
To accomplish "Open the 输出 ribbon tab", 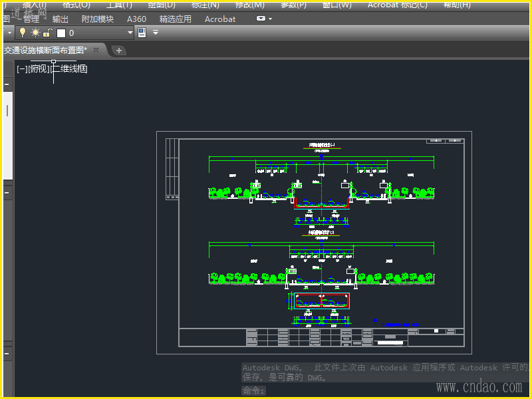I will (61, 19).
